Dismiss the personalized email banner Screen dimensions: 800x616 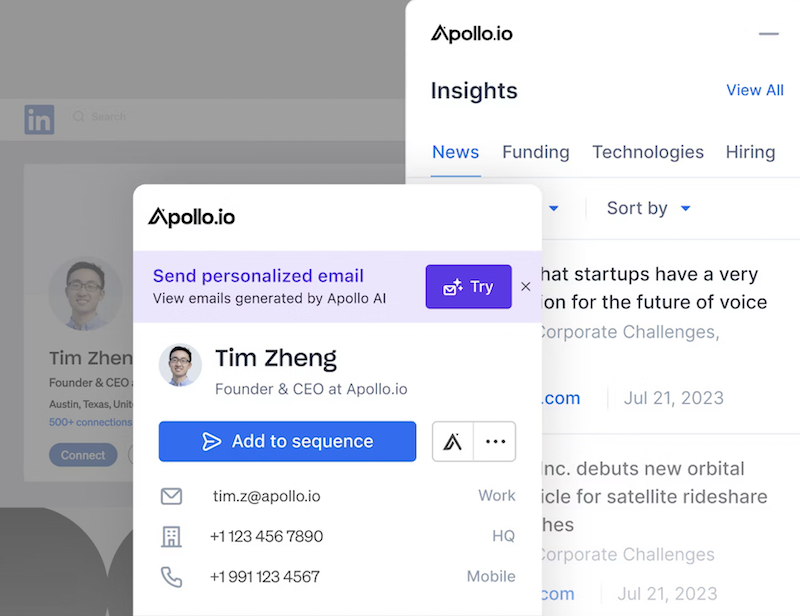point(526,287)
